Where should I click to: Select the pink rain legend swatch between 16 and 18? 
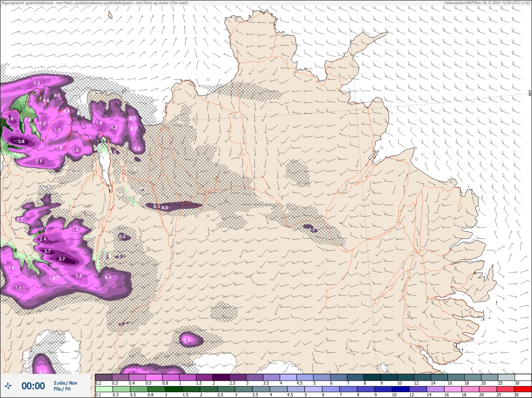click(453, 389)
